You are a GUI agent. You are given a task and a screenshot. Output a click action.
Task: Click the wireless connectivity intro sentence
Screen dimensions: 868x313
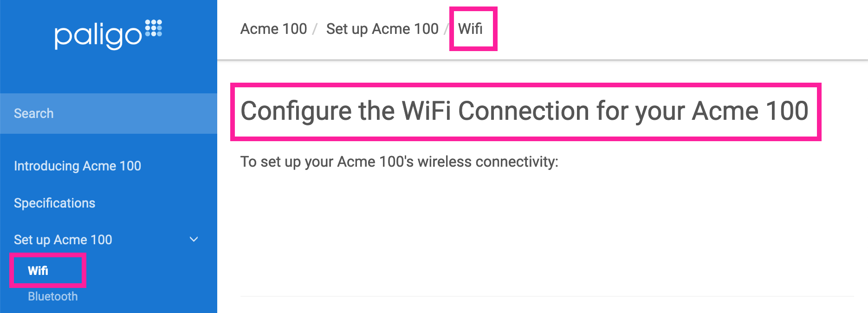point(399,162)
